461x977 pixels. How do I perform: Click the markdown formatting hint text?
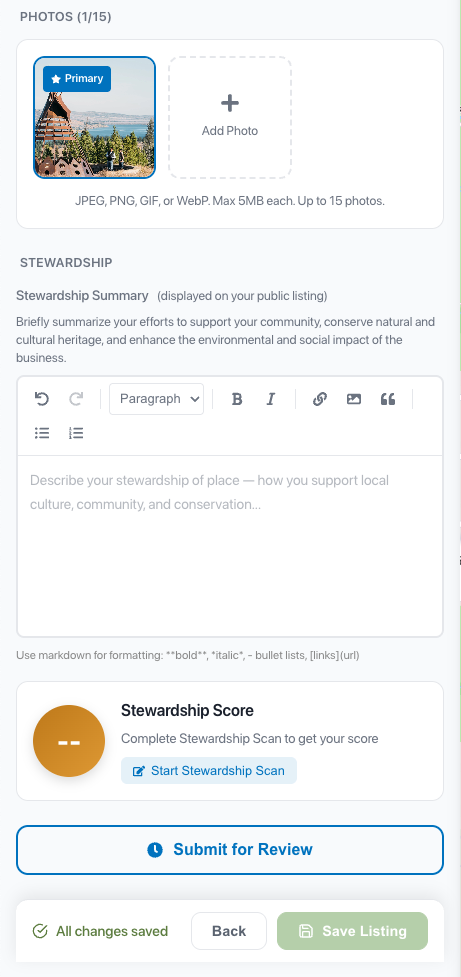click(188, 655)
